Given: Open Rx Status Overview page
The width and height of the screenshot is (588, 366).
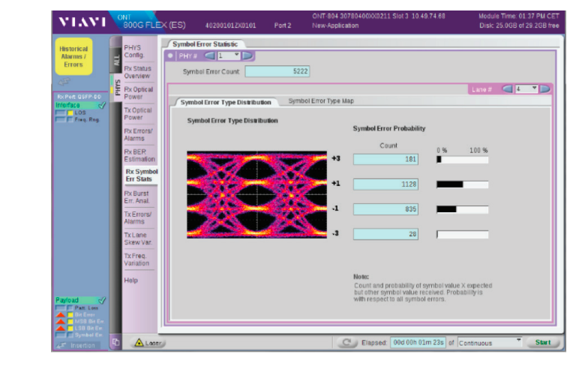Looking at the screenshot, I should 137,72.
